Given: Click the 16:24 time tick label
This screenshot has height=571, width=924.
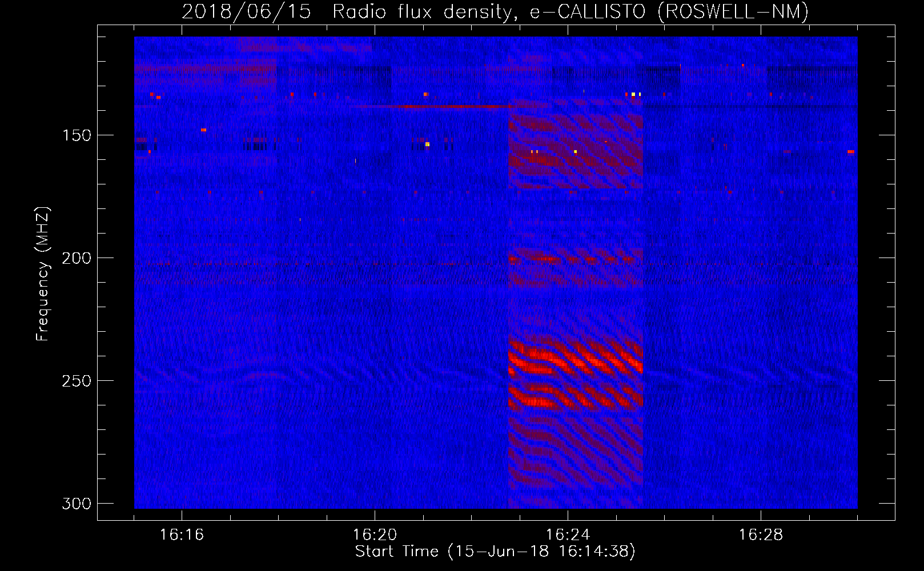Looking at the screenshot, I should 568,535.
